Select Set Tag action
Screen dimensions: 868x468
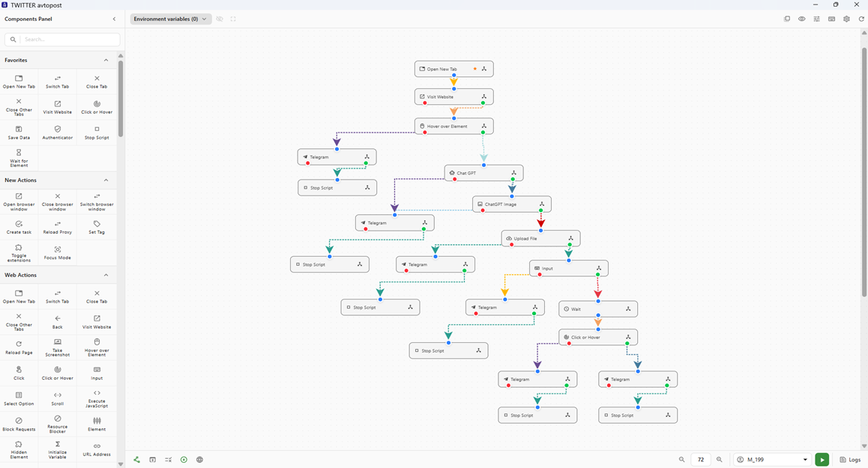coord(97,228)
